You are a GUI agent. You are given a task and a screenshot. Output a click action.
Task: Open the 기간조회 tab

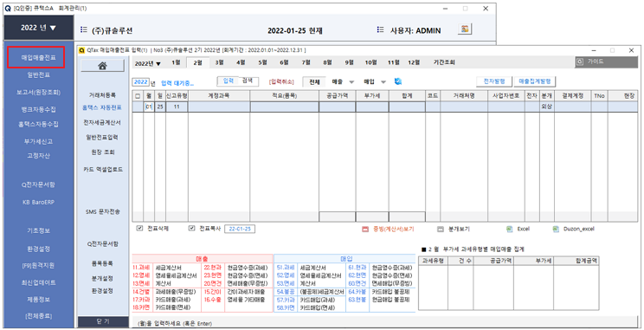444,62
